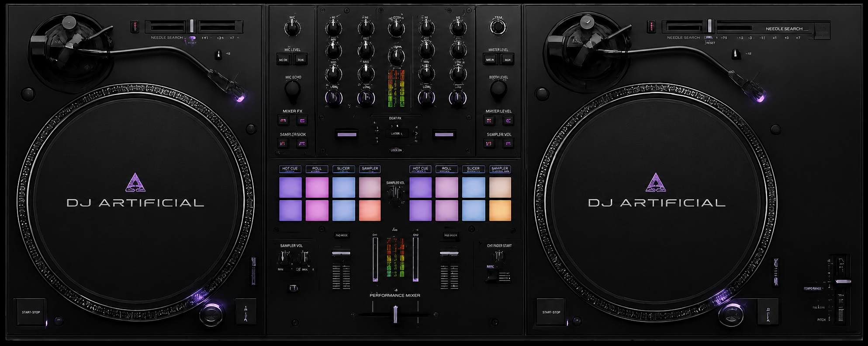This screenshot has width=868, height=346.
Task: Click the rightmost purple-lit LOW knob
Action: point(458,98)
